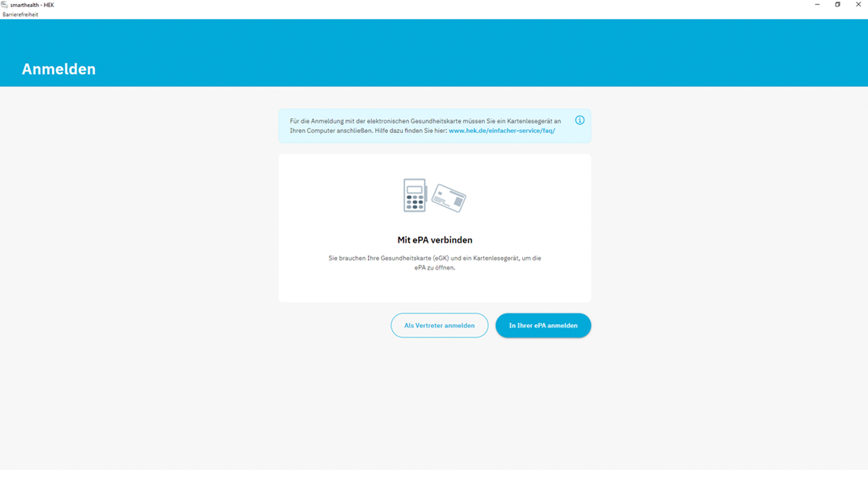
Task: Click the 'smarthealth - HEK' window title text
Action: [32, 5]
